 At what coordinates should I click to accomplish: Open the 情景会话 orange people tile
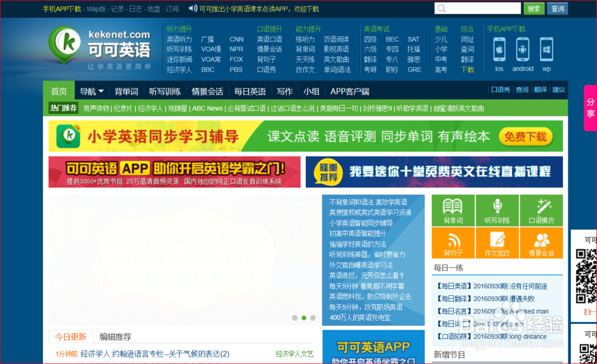coord(541,243)
